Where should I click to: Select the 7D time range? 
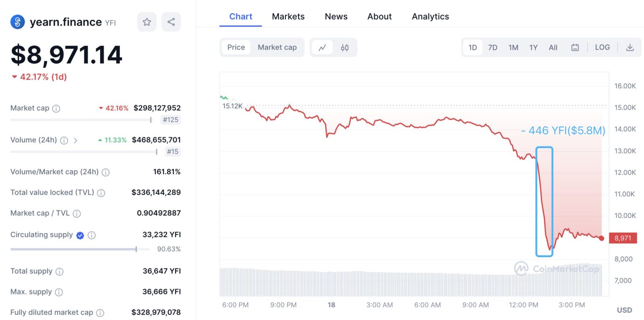point(493,47)
